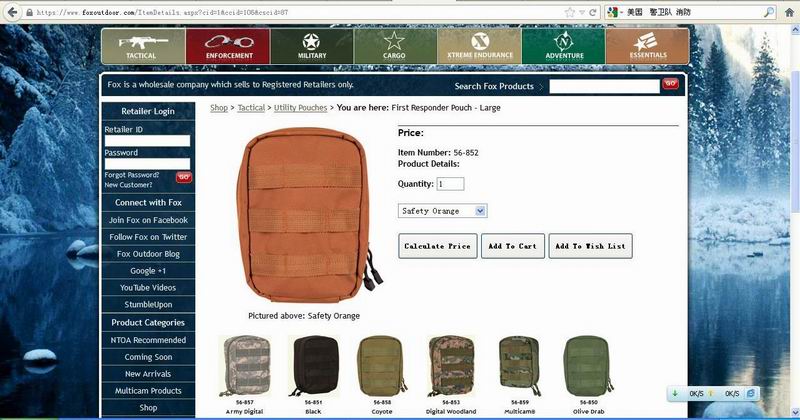Select the Military star category
Image resolution: width=800 pixels, height=420 pixels.
pyautogui.click(x=312, y=46)
